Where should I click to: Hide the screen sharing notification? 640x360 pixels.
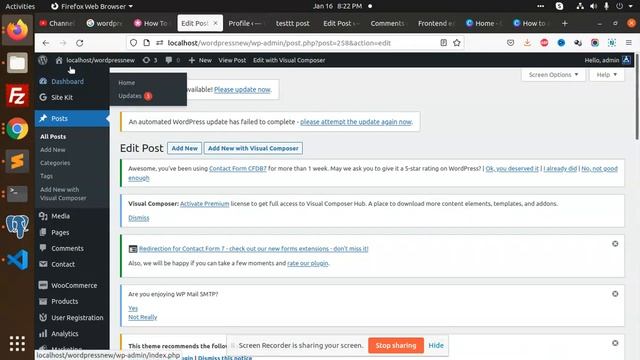(436, 345)
